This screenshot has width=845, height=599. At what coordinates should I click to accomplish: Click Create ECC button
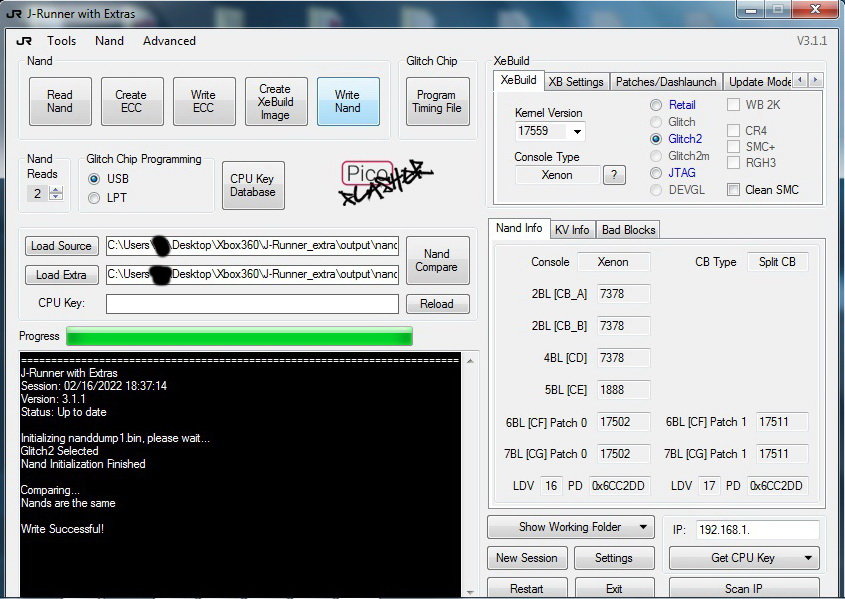[131, 101]
